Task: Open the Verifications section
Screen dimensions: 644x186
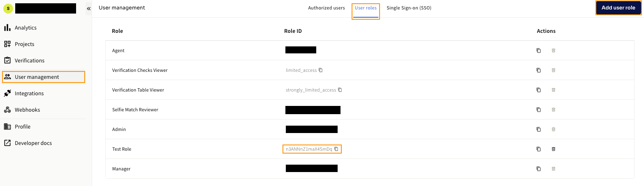Action: click(29, 60)
